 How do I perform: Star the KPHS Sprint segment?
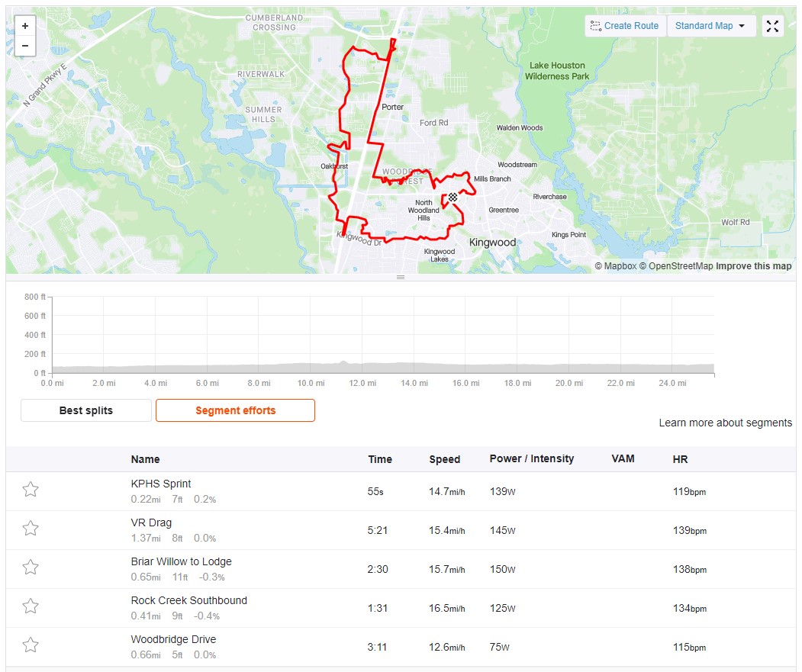[31, 490]
